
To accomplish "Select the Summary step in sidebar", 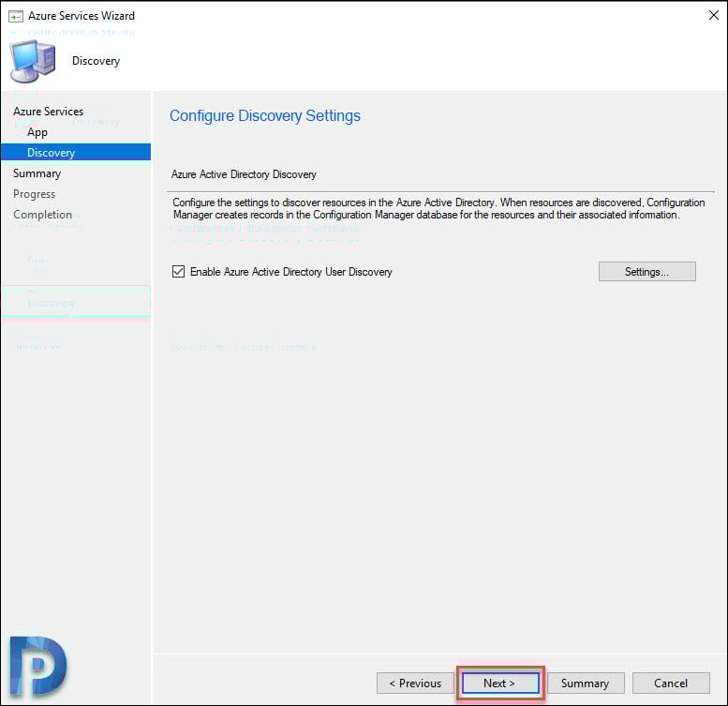I will [37, 173].
